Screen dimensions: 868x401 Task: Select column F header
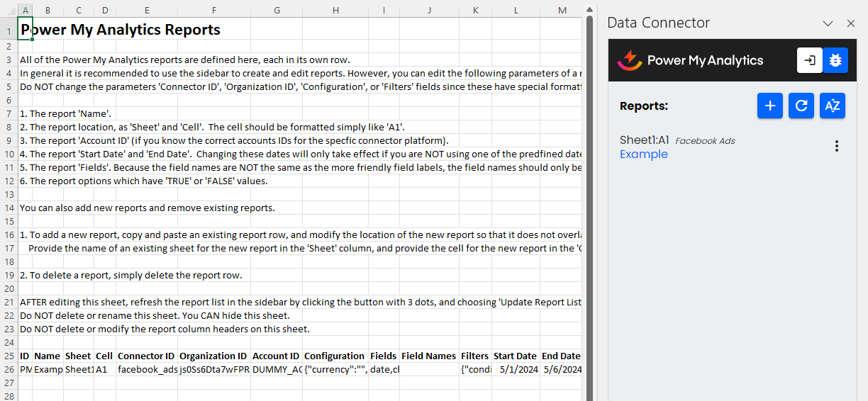tap(213, 10)
